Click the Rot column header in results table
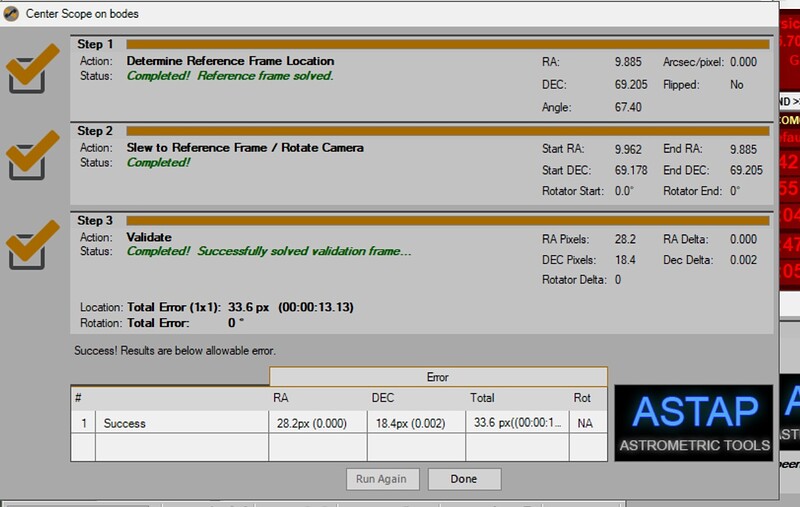Image resolution: width=800 pixels, height=507 pixels. 582,398
